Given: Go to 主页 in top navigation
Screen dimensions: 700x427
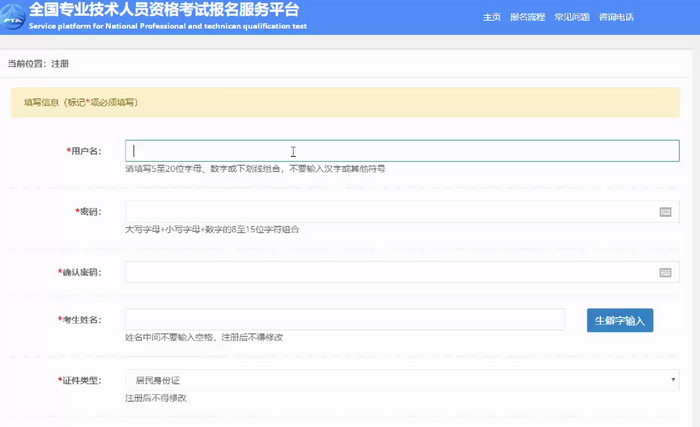Looking at the screenshot, I should click(x=491, y=18).
